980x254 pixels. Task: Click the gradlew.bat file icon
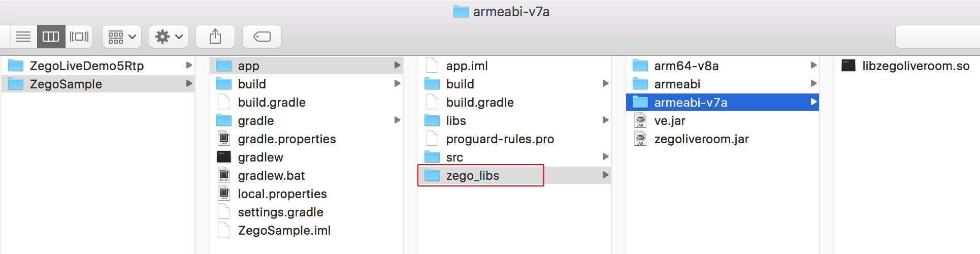pos(224,175)
